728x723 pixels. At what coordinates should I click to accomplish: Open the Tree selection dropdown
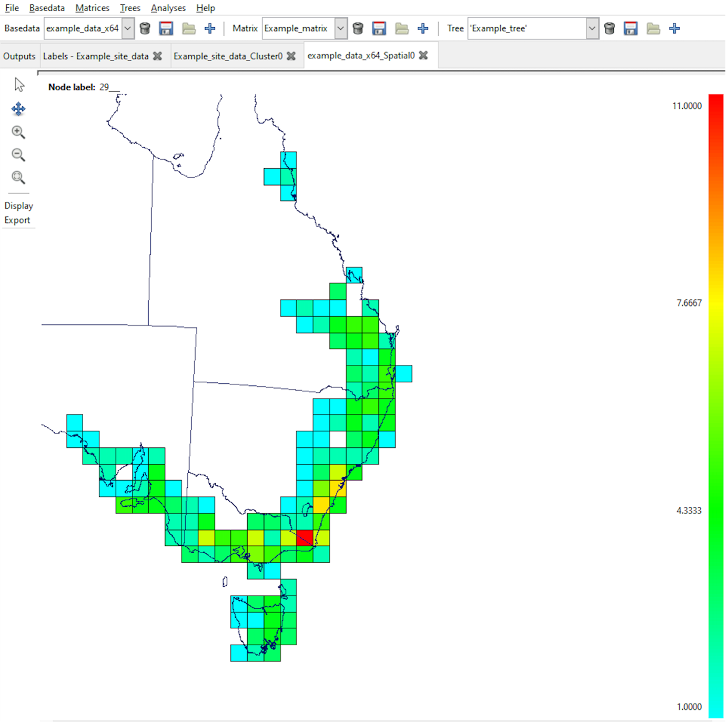click(x=592, y=28)
